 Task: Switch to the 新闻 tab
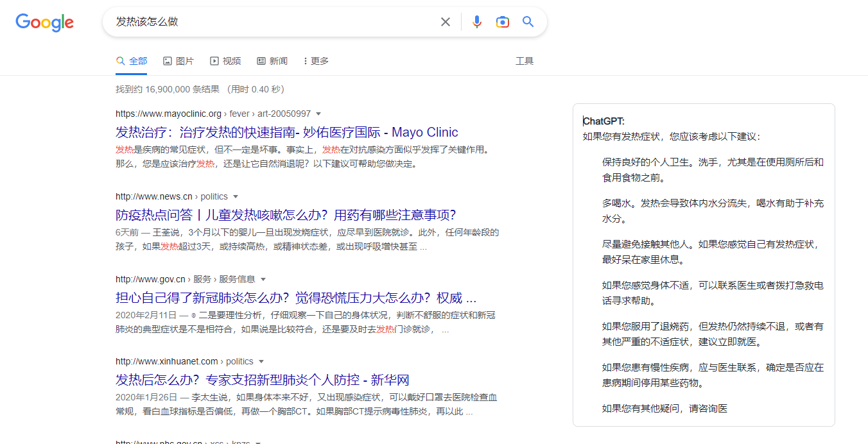(x=272, y=61)
